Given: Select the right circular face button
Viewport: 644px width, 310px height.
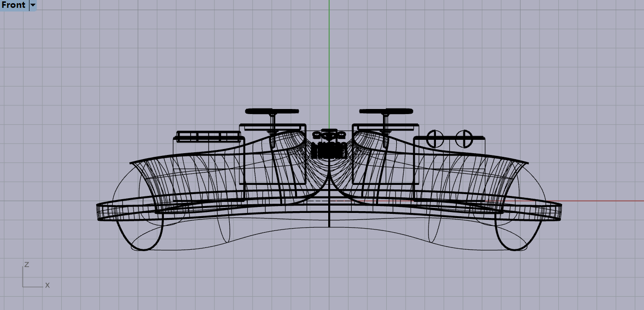Looking at the screenshot, I should click(464, 137).
